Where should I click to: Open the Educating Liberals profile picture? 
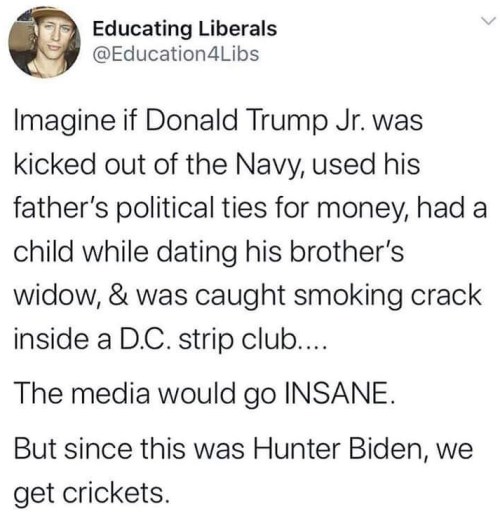(44, 42)
